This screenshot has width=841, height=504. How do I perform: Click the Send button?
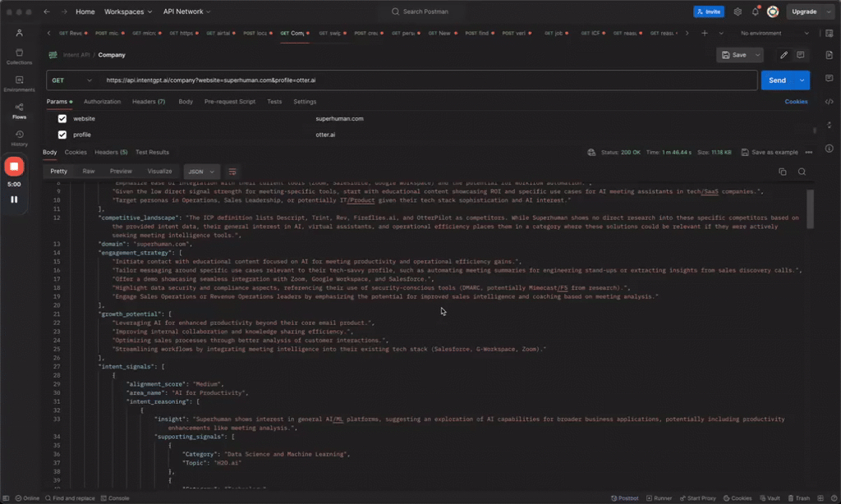click(x=777, y=80)
